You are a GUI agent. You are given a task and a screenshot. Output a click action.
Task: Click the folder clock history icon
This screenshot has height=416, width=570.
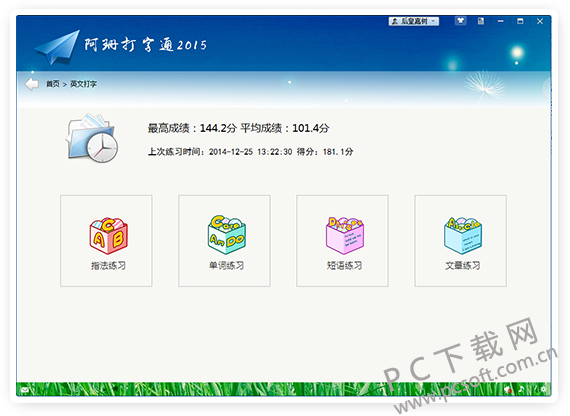92,137
